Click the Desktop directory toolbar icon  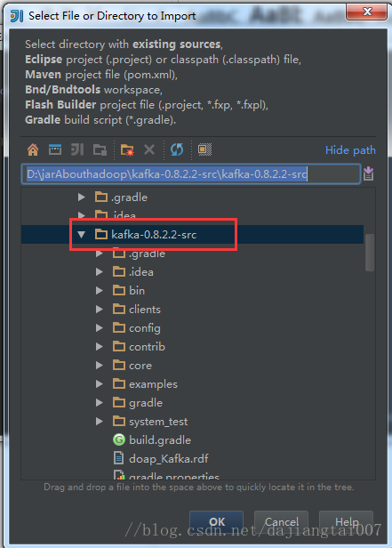pos(55,149)
